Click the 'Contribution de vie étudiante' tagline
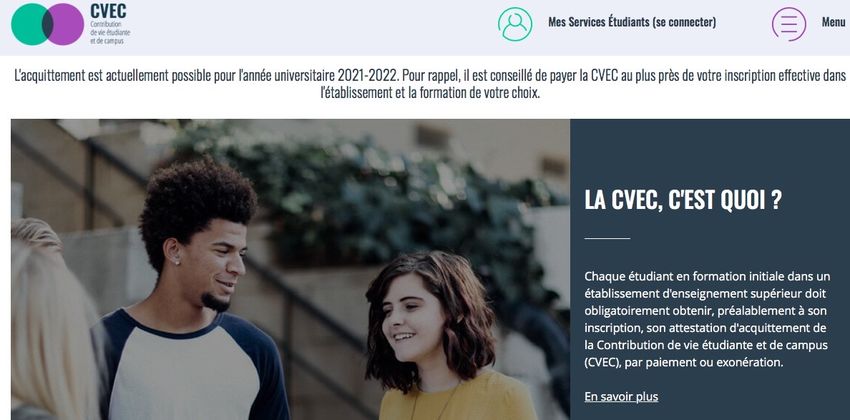850x420 pixels. [110, 33]
